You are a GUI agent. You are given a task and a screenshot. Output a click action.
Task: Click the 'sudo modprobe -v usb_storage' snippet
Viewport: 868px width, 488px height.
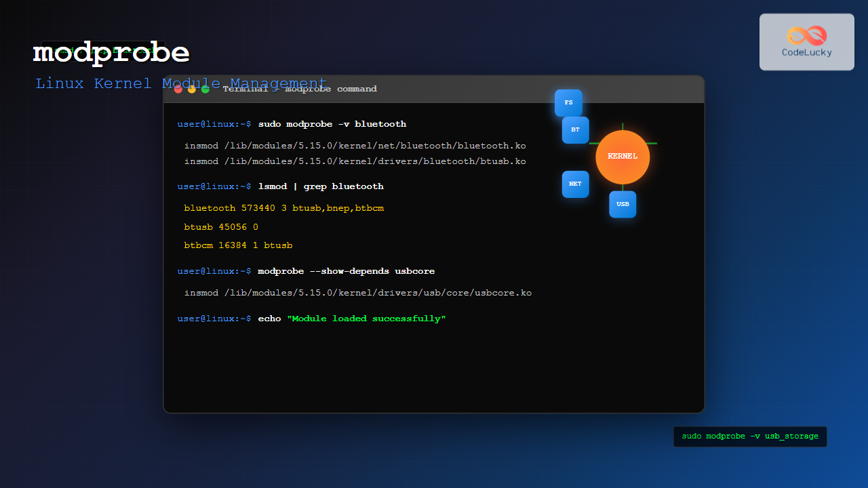(750, 436)
